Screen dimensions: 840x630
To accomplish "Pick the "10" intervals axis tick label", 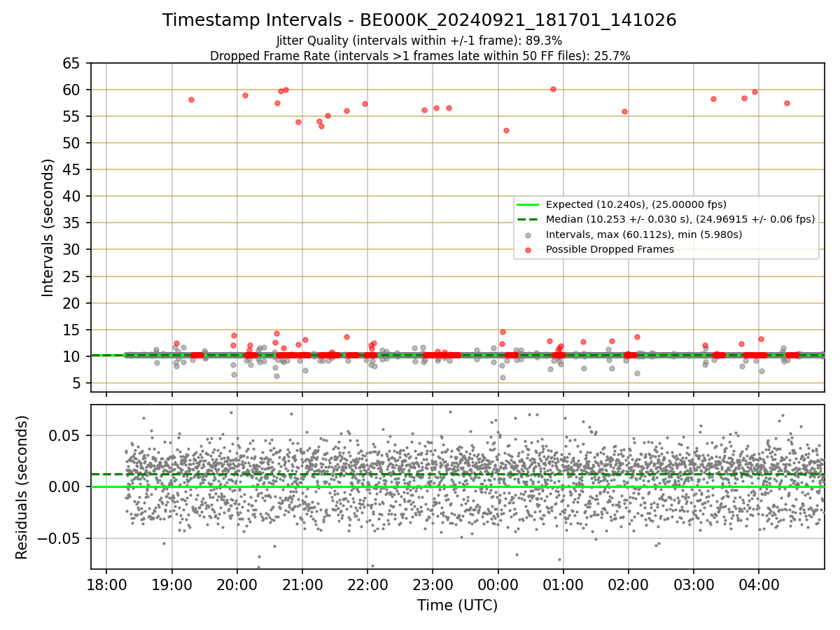I will [x=73, y=356].
